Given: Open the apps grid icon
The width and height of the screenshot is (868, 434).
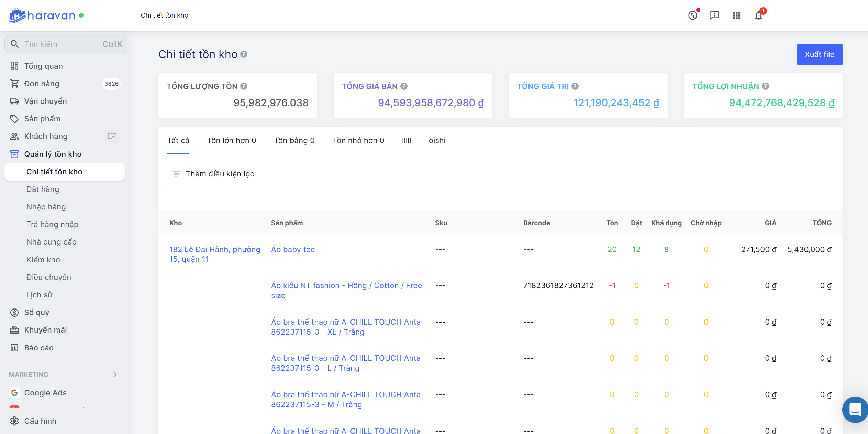Looking at the screenshot, I should tap(736, 15).
